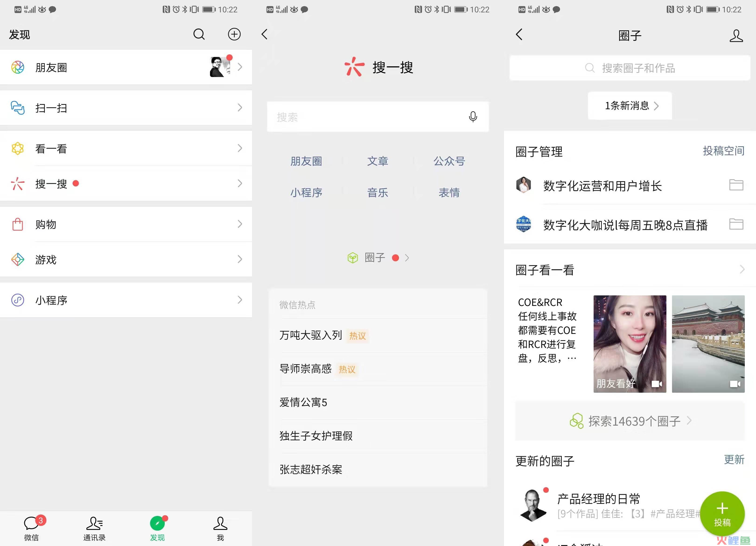Open folder icon for 数字化运营和用户增长
756x546 pixels.
(736, 185)
